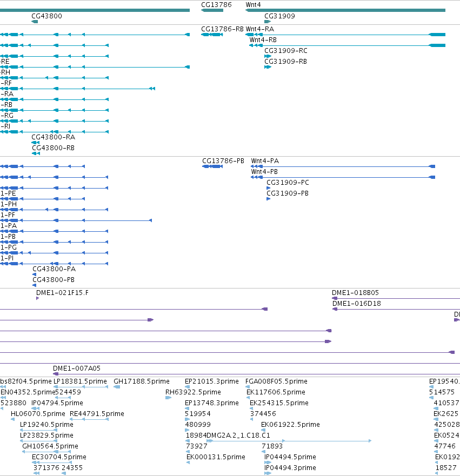Image resolution: width=460 pixels, height=476 pixels.
Task: Click the GH10564.5prime EST label
Action: point(50,446)
